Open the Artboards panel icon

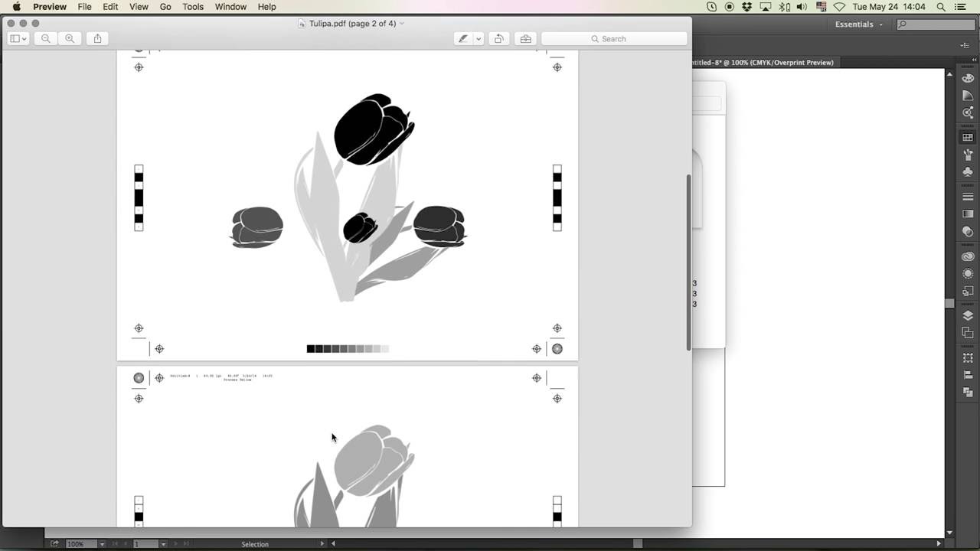point(968,333)
